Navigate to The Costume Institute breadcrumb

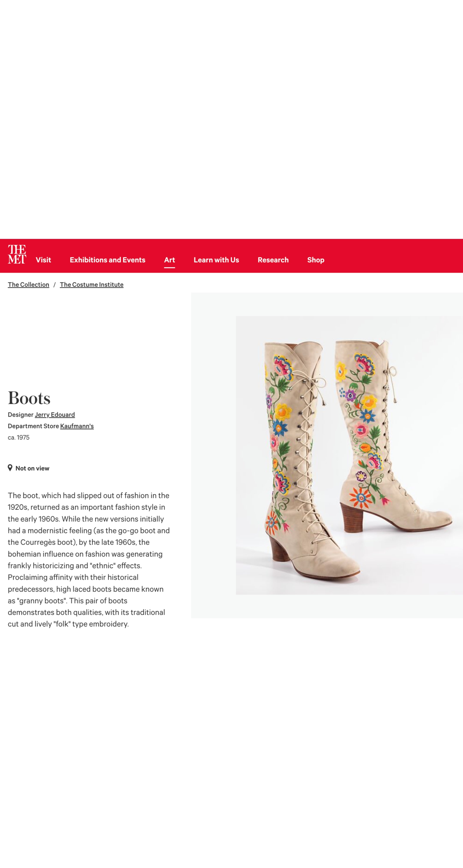(x=92, y=284)
